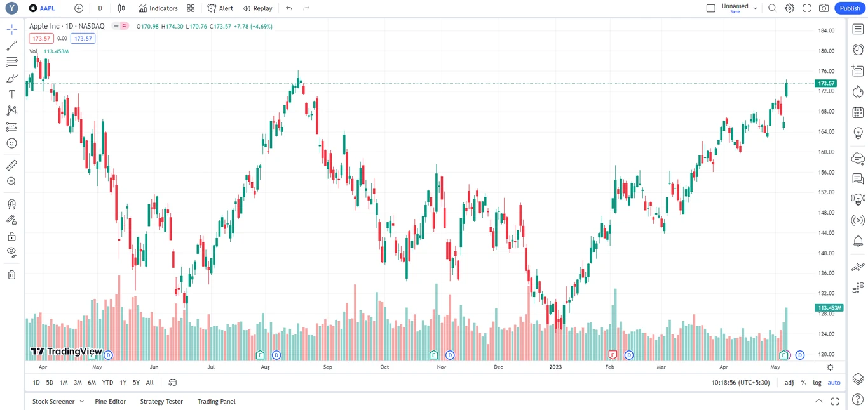868x410 pixels.
Task: Select the Zoom in tool
Action: 11,182
